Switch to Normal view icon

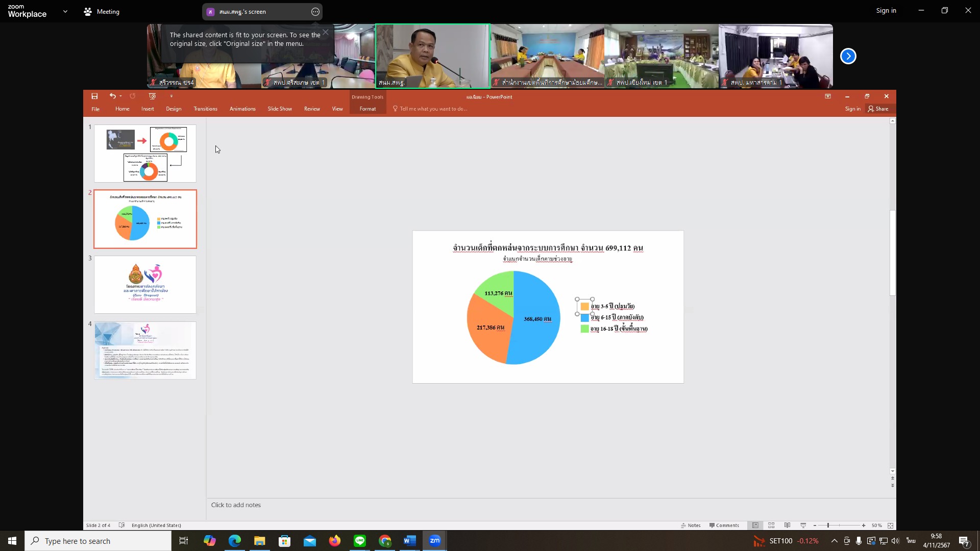click(755, 525)
